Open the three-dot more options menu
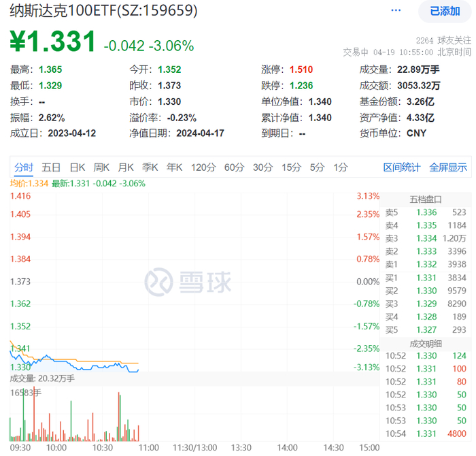 tap(396, 11)
